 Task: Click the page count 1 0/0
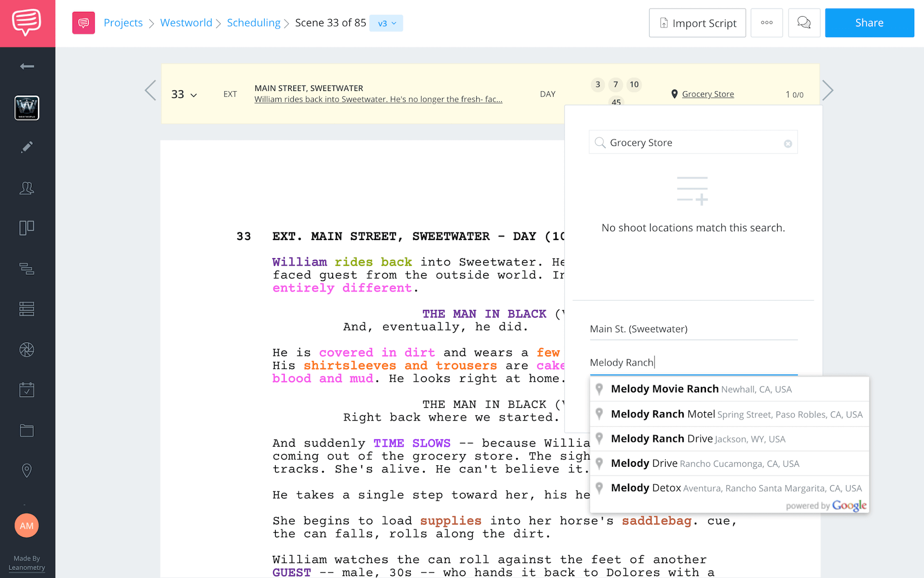tap(794, 95)
